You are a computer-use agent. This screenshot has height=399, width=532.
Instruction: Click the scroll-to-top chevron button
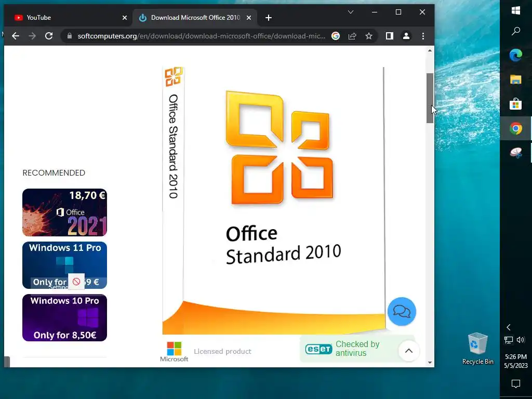point(409,351)
